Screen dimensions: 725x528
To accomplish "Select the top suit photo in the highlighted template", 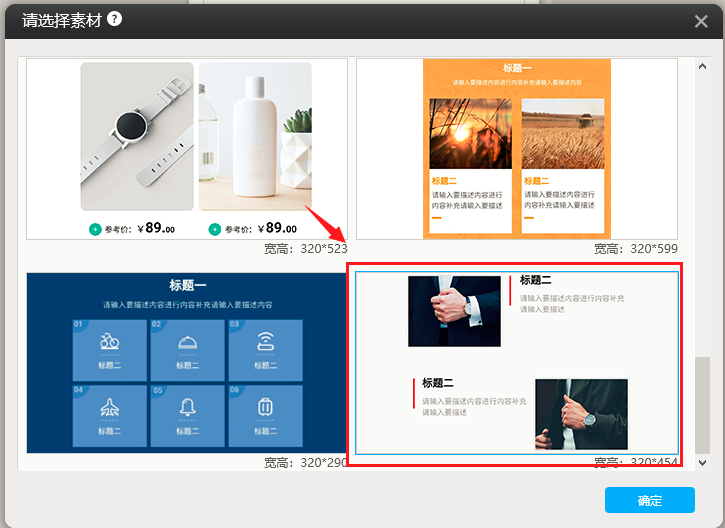I will [x=454, y=311].
